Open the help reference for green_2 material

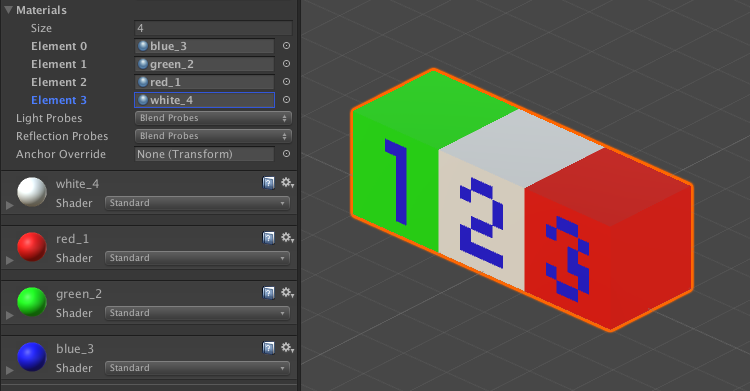tap(269, 293)
